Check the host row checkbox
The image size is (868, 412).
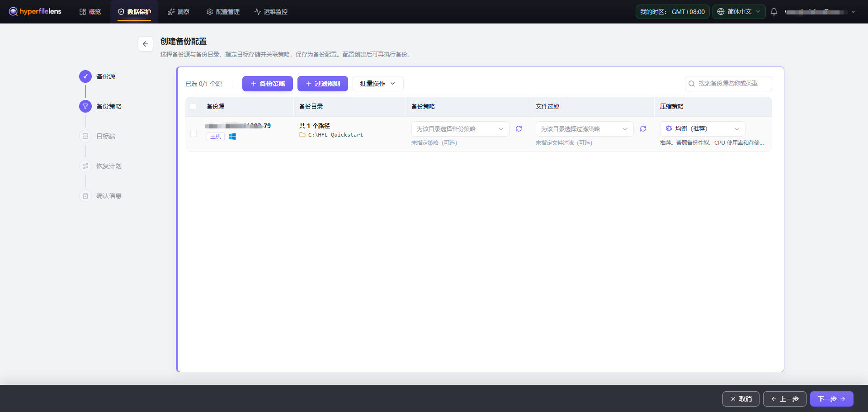coord(193,134)
